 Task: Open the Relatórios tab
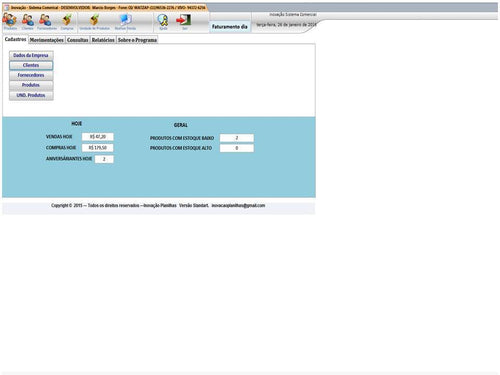coord(103,40)
